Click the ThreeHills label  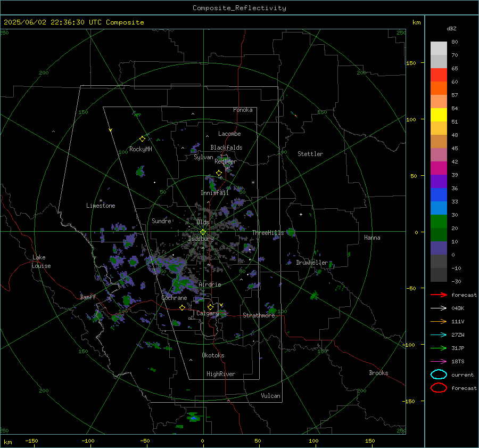tap(268, 233)
